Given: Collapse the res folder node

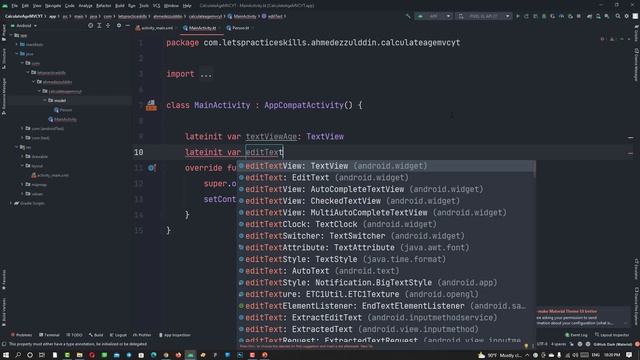Looking at the screenshot, I should [17, 147].
